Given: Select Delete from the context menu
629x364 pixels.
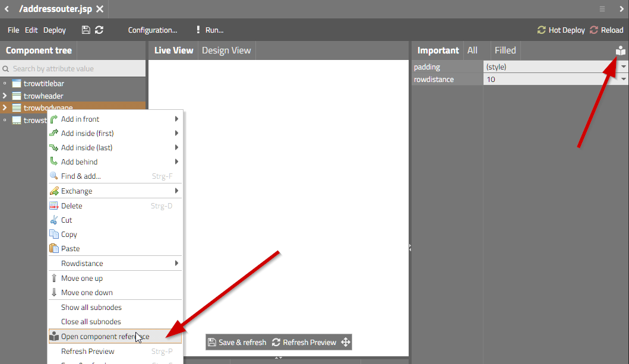Looking at the screenshot, I should click(72, 206).
